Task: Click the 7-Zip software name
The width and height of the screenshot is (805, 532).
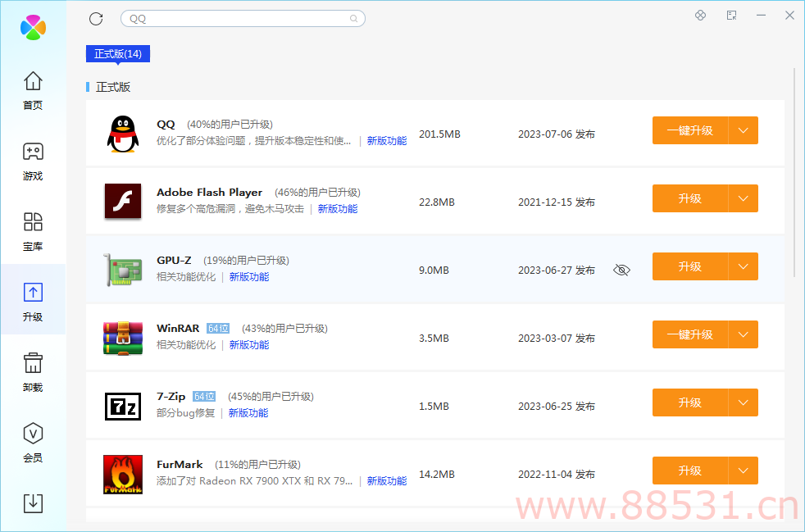Action: (x=171, y=397)
